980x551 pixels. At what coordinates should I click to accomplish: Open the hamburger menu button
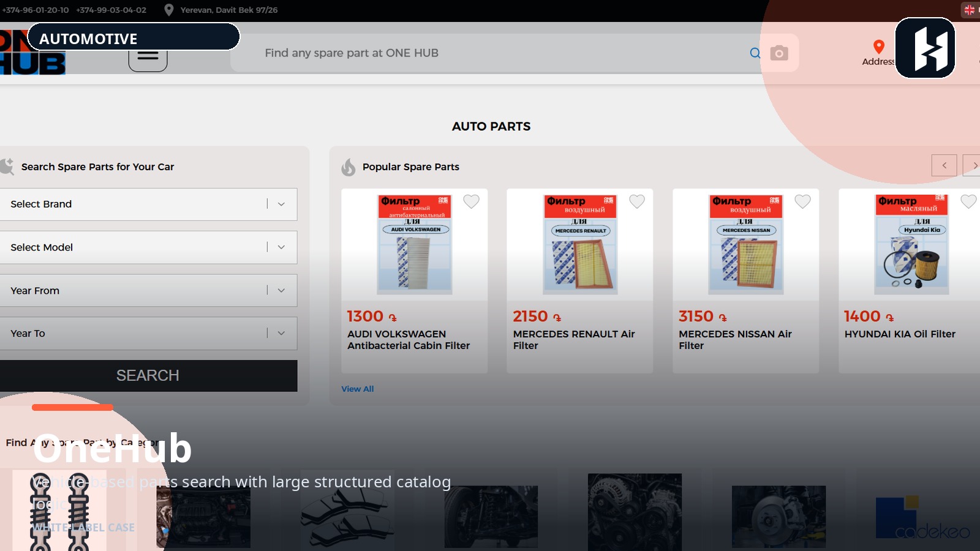pos(148,57)
